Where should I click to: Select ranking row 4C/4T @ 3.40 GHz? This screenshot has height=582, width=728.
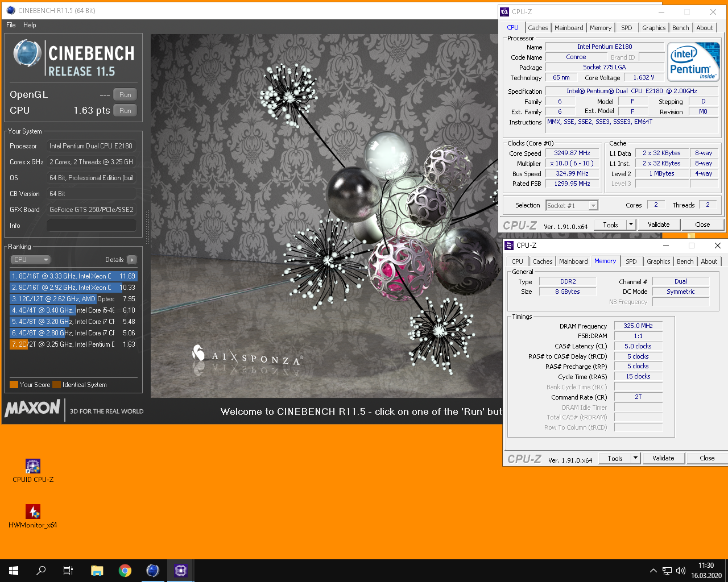(x=73, y=310)
